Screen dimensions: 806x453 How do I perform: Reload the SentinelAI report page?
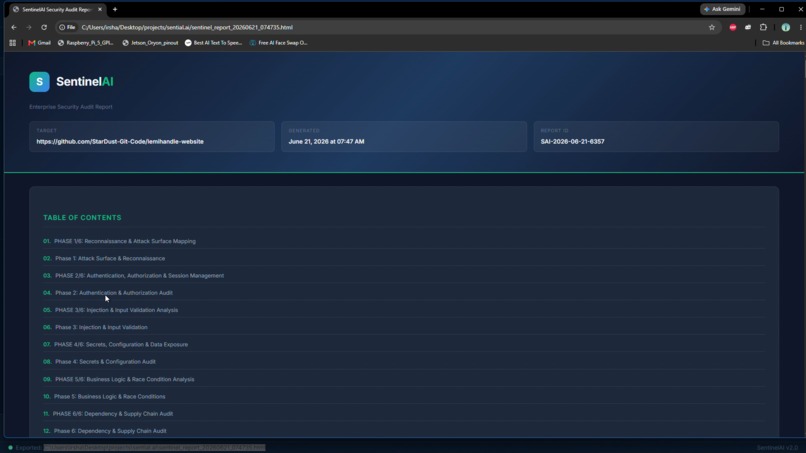coord(44,27)
